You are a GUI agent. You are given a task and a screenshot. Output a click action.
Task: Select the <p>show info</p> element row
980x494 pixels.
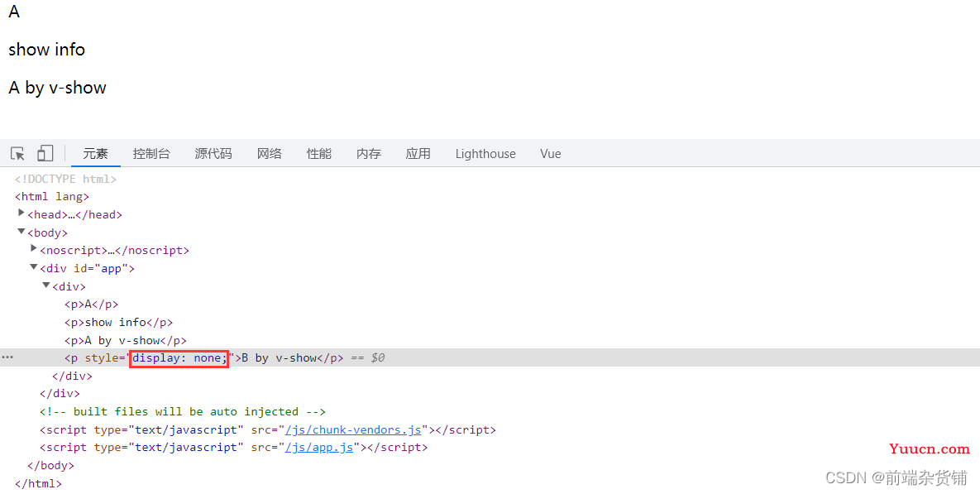(x=119, y=322)
